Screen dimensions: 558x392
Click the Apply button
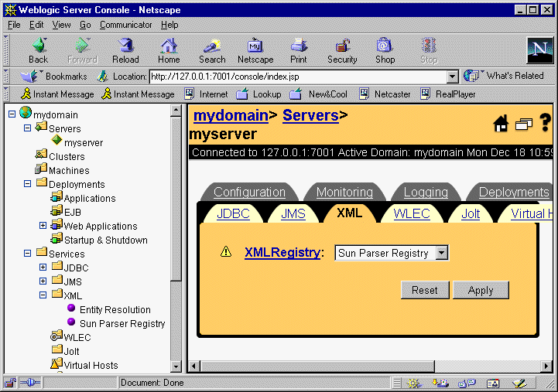(x=481, y=291)
